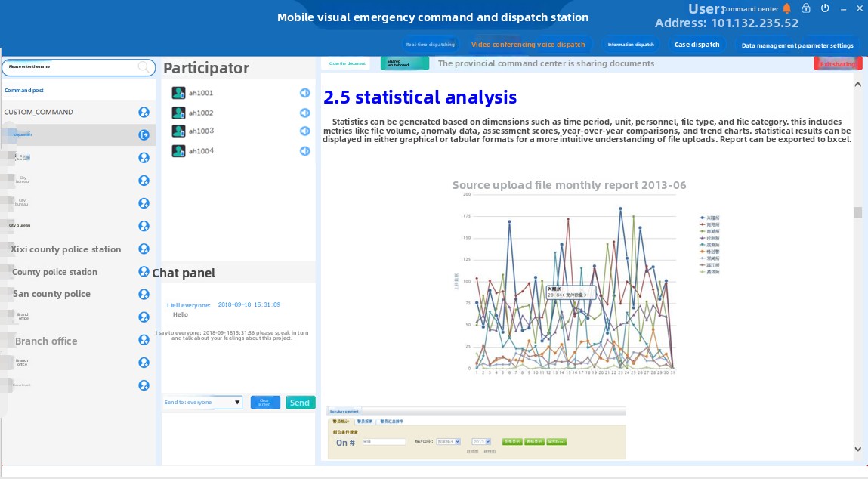868x479 pixels.
Task: Toggle speaker for participant ah1003
Action: click(304, 131)
